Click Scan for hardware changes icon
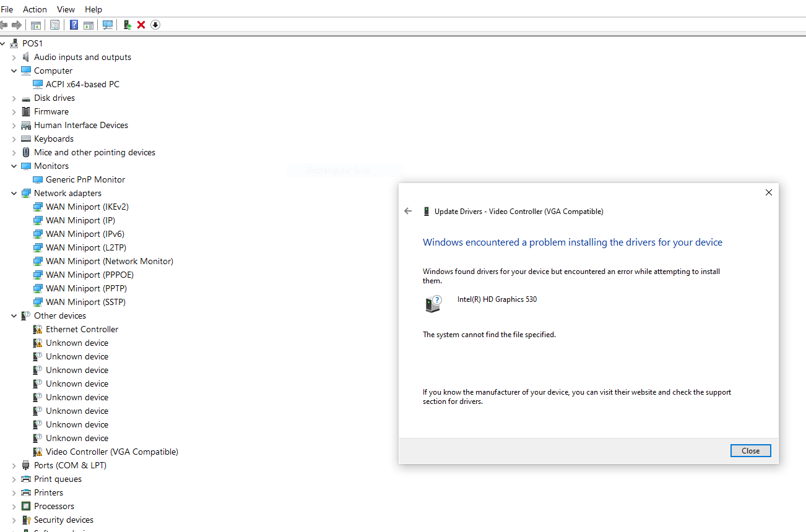The width and height of the screenshot is (806, 532). coord(108,25)
